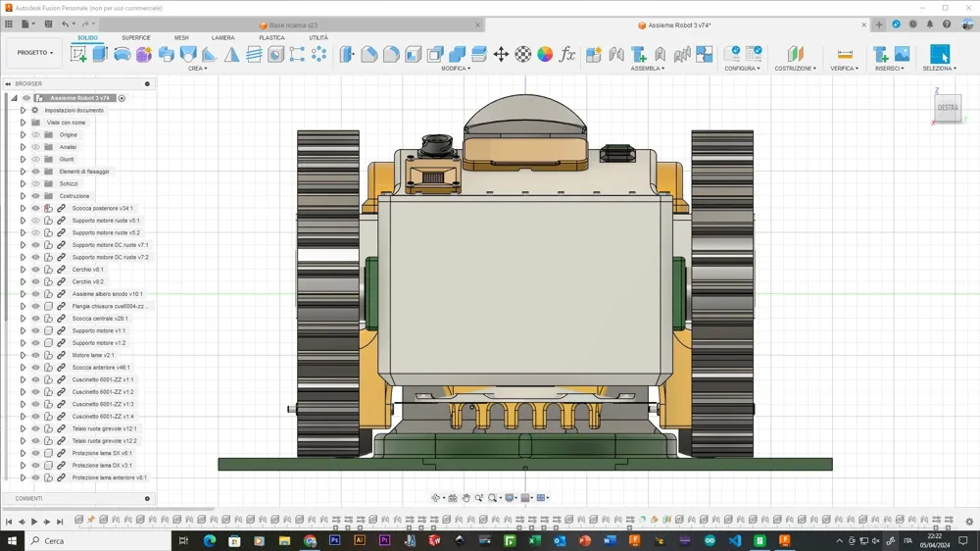This screenshot has height=551, width=980.
Task: Open the Base ricarica v23 document tab
Action: pyautogui.click(x=293, y=25)
